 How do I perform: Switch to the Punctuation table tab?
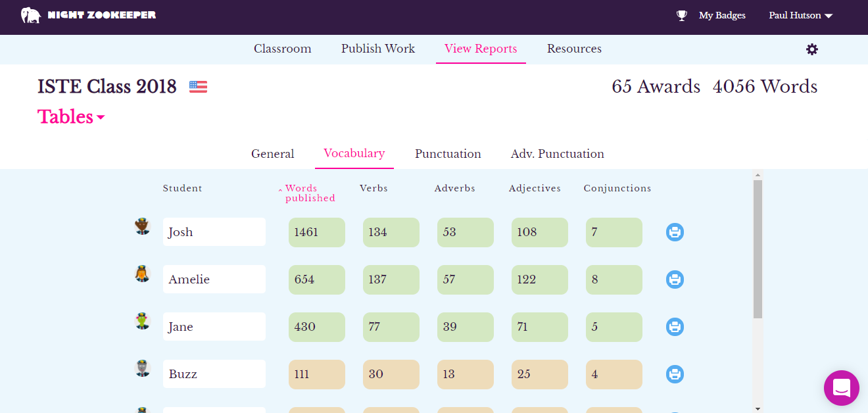pos(448,154)
